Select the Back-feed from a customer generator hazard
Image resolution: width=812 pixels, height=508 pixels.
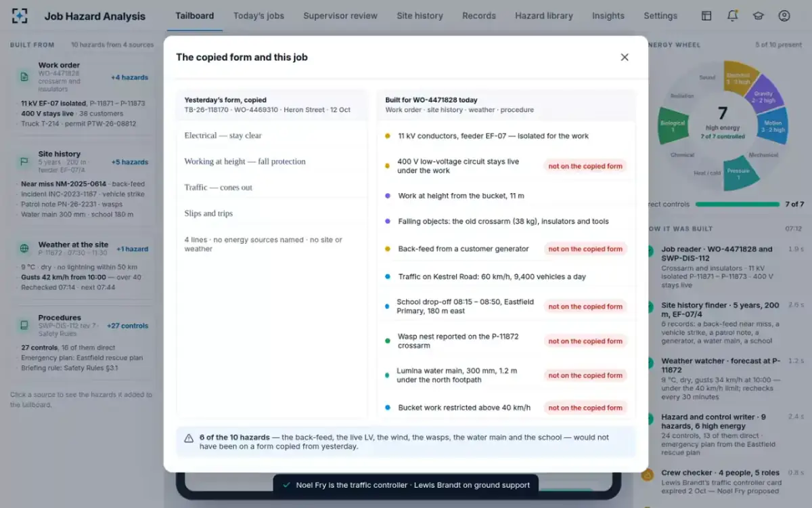[x=506, y=249]
